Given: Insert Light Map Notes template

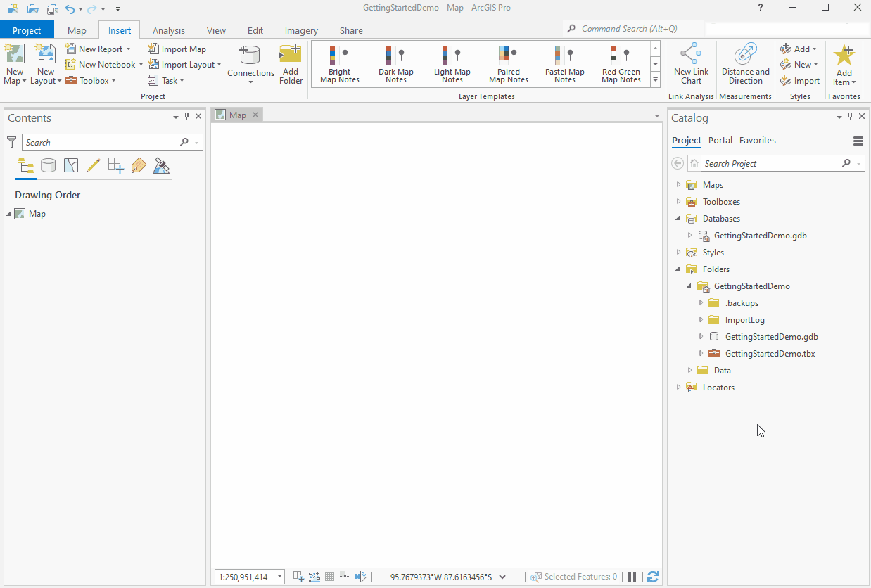Looking at the screenshot, I should point(452,65).
